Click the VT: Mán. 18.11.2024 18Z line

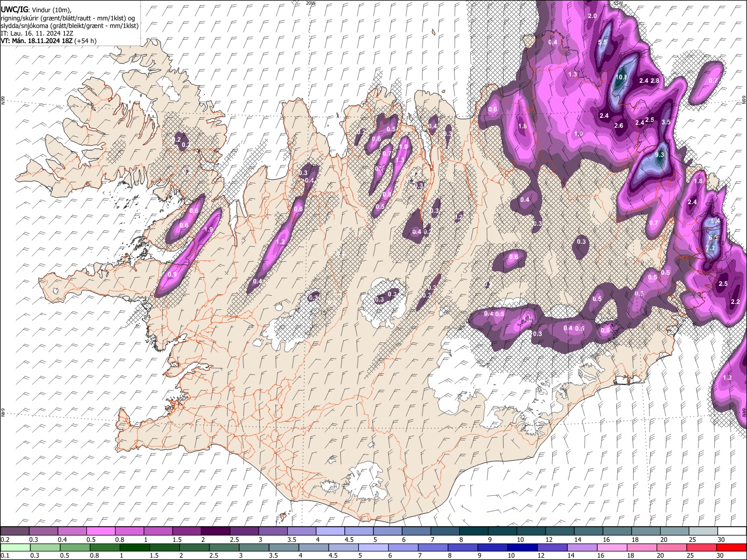48,41
